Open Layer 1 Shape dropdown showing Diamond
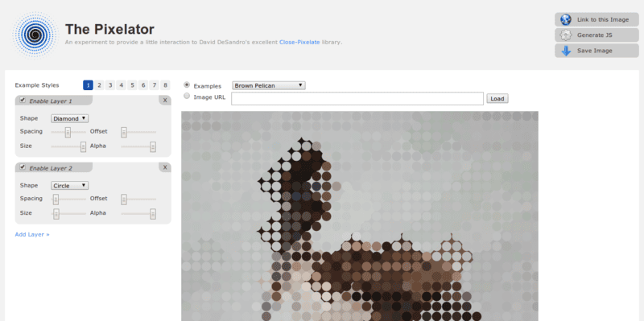The height and width of the screenshot is (321, 644). 70,118
